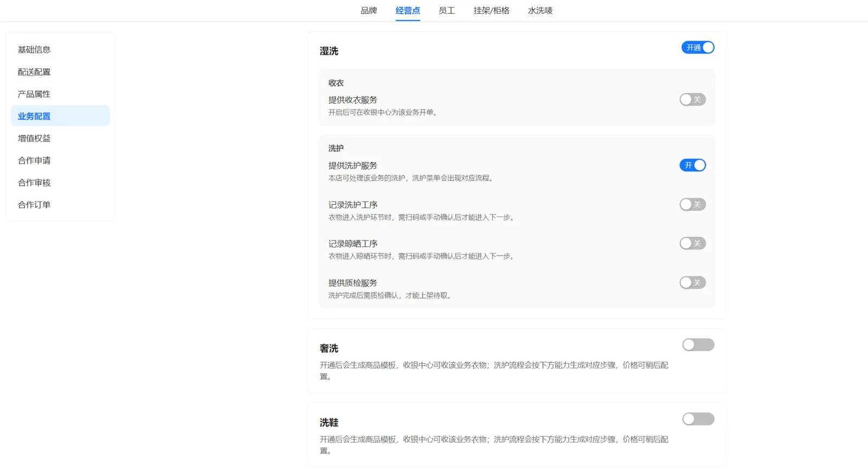Viewport: 868px width, 474px height.
Task: Disable the 提供洗护服务 switch
Action: tap(692, 165)
